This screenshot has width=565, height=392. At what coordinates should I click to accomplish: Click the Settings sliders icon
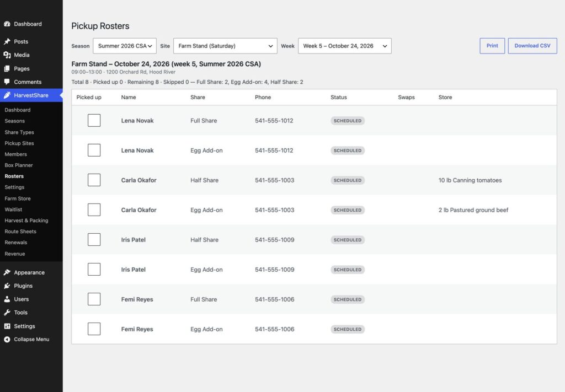pyautogui.click(x=7, y=326)
